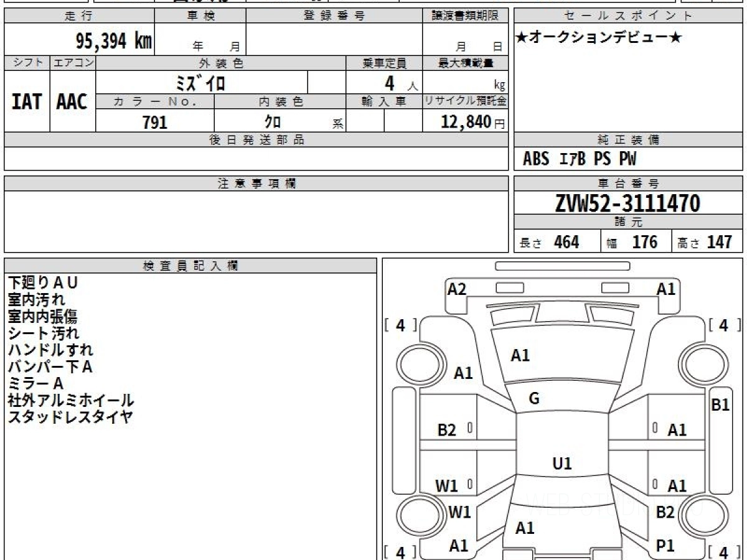The image size is (747, 560).
Task: Click the 95,394 km mileage value
Action: [x=114, y=41]
